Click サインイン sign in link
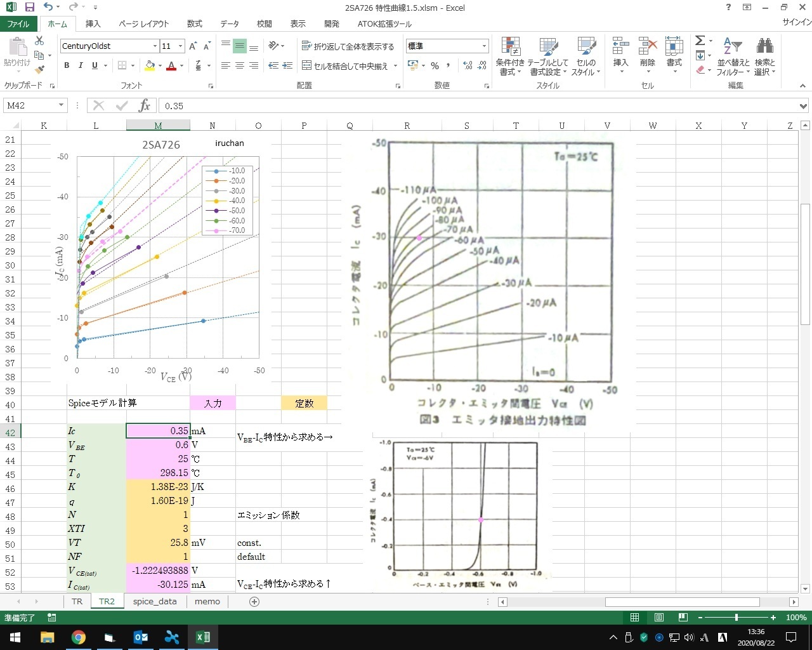 coord(797,22)
